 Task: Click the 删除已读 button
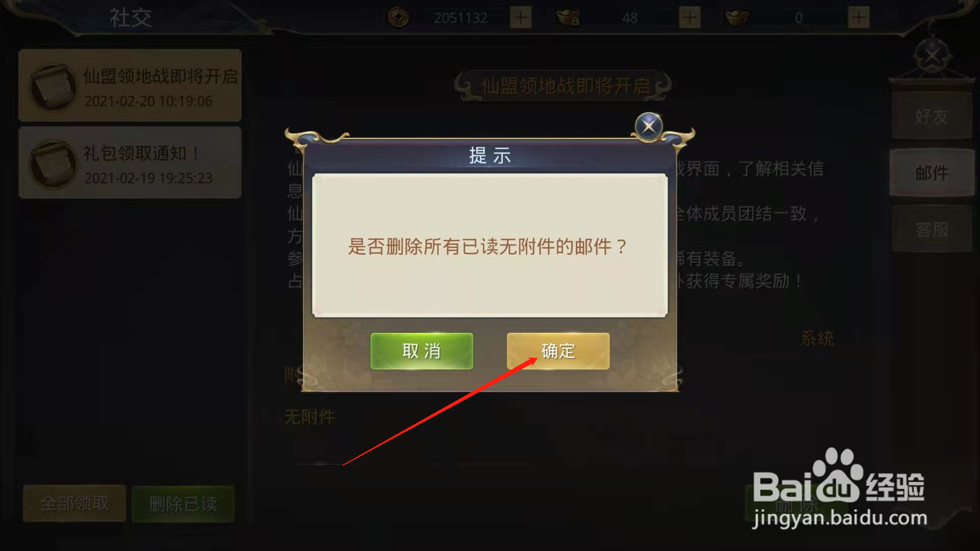tap(183, 504)
